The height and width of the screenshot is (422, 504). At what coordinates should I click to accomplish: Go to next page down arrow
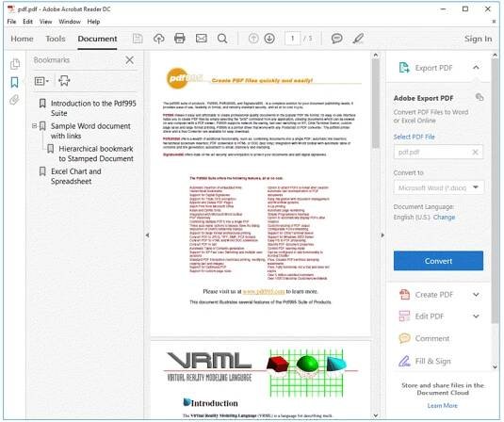point(269,39)
